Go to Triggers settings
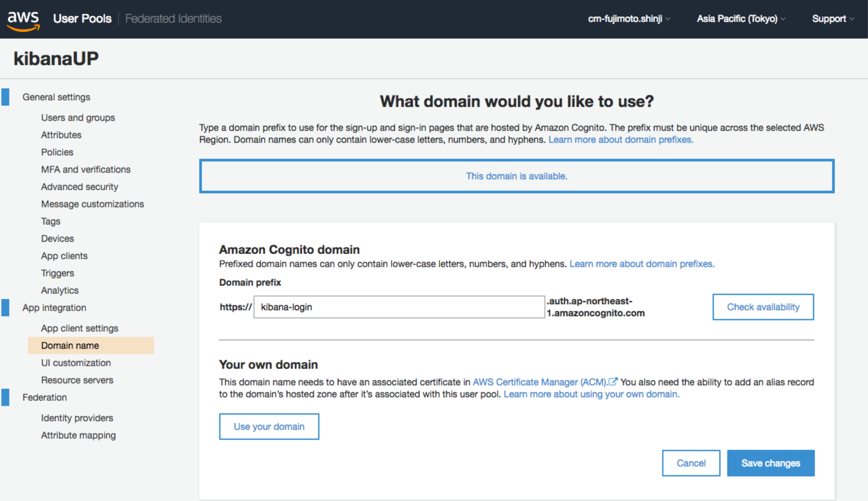The width and height of the screenshot is (868, 501). coord(57,273)
